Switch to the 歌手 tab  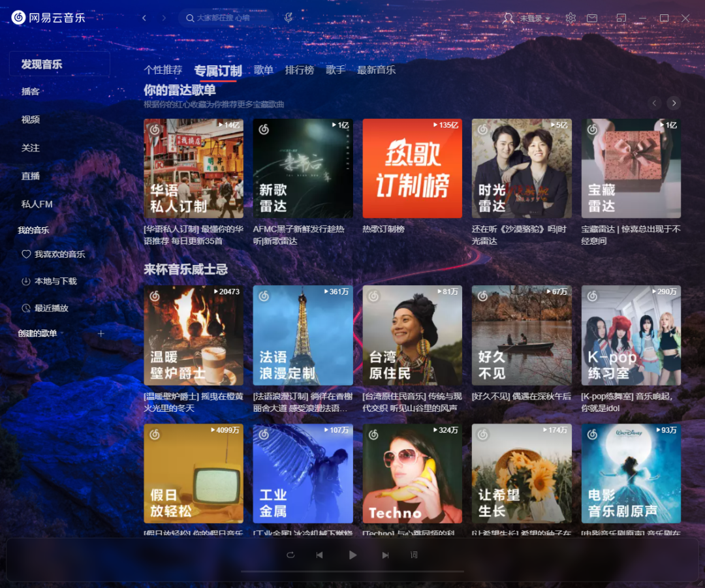[336, 70]
